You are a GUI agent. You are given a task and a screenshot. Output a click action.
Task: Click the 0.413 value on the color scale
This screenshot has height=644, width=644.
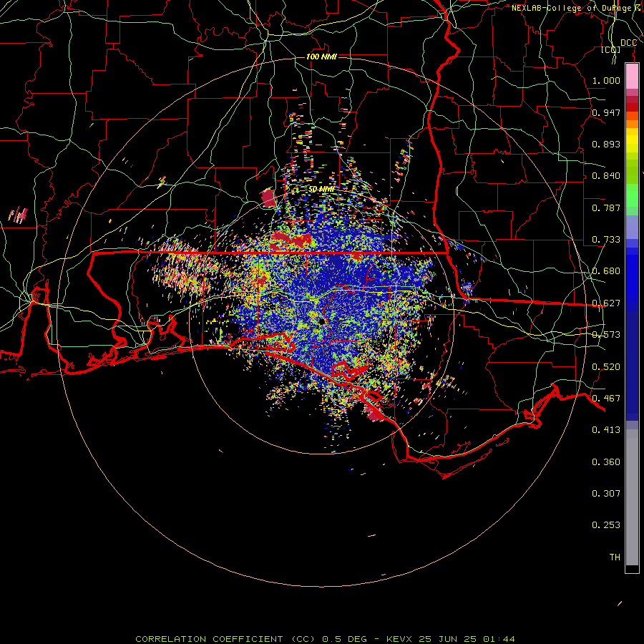tap(606, 430)
